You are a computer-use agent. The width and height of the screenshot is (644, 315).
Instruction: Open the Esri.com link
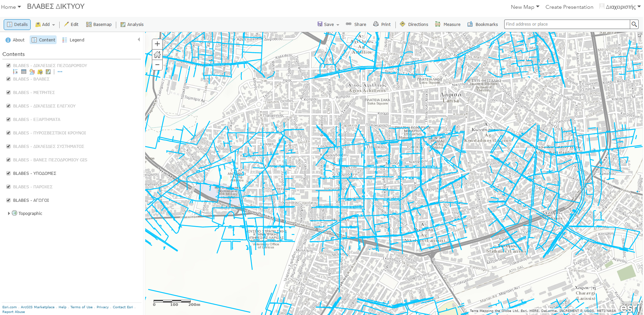(x=9, y=307)
